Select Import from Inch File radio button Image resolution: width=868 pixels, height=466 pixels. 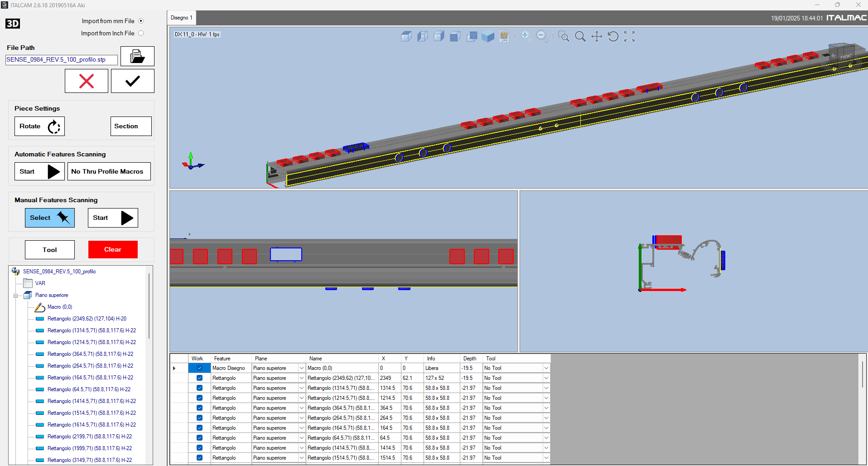(141, 33)
